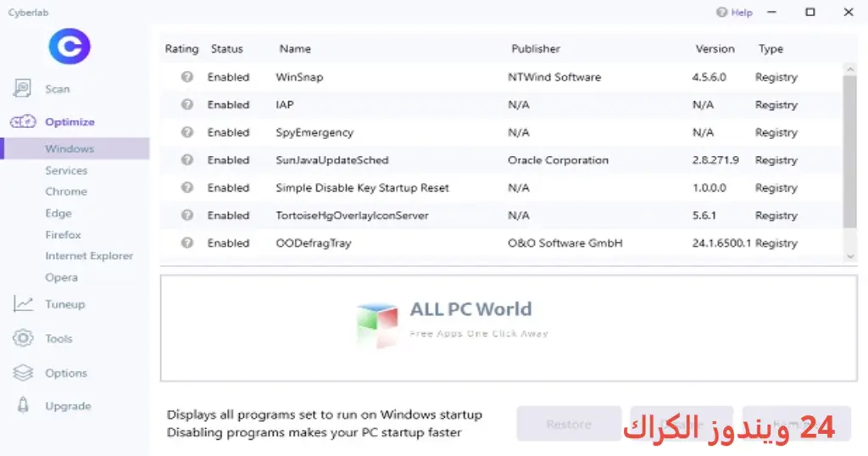Click the Cyberlab logo icon

pos(70,47)
